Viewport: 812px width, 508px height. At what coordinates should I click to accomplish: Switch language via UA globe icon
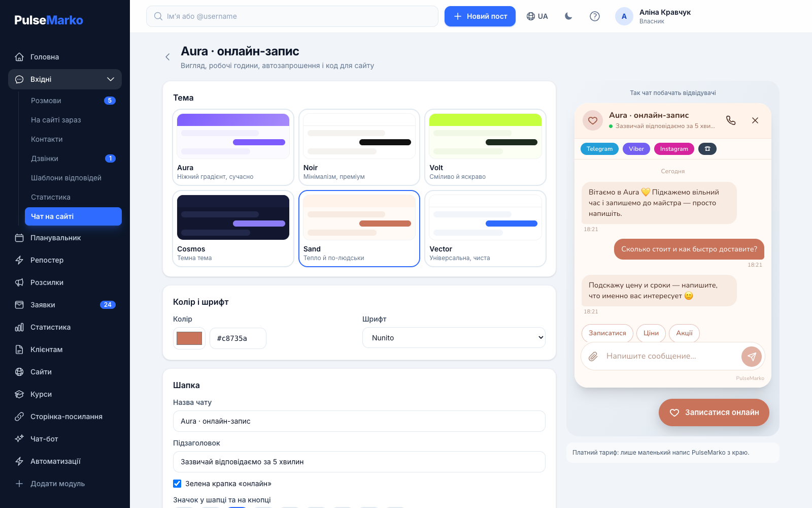point(537,16)
